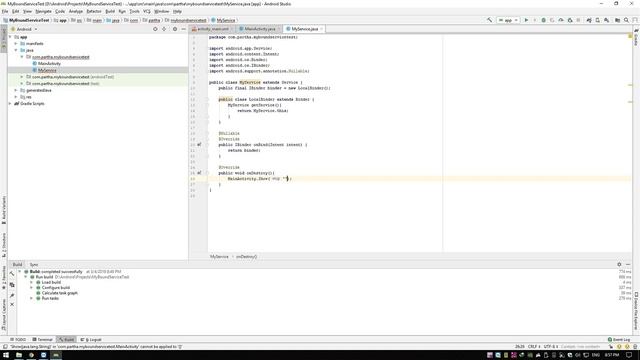Open the SDK Manager icon

[x=607, y=20]
